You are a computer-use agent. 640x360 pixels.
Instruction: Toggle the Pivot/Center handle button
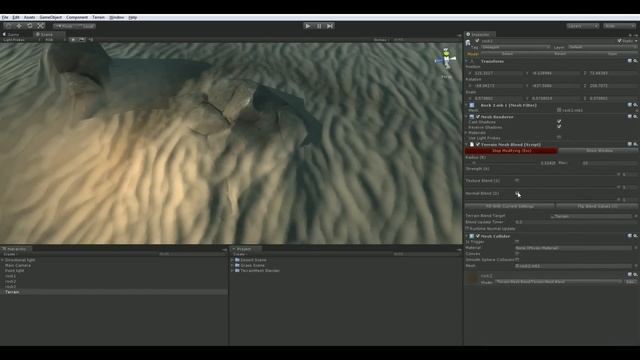pyautogui.click(x=64, y=26)
